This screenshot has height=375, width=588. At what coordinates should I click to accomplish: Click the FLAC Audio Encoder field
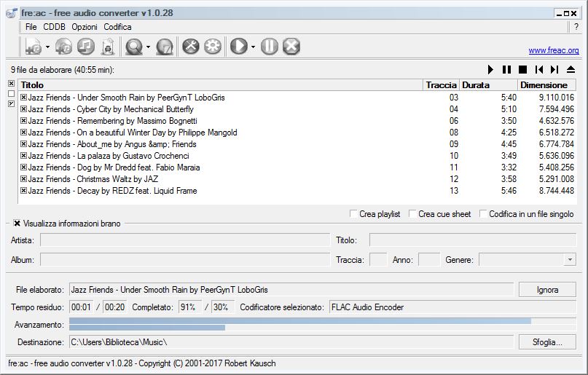[x=452, y=307]
